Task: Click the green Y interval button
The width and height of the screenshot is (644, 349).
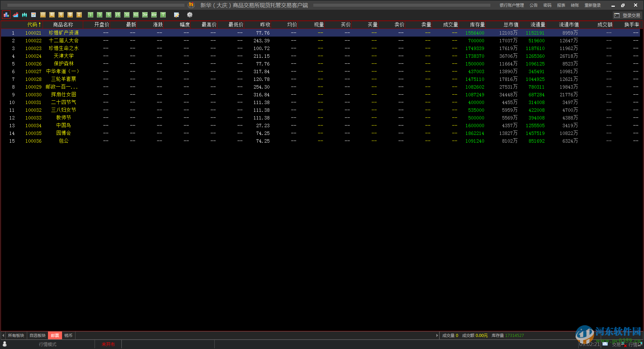Action: pyautogui.click(x=163, y=15)
